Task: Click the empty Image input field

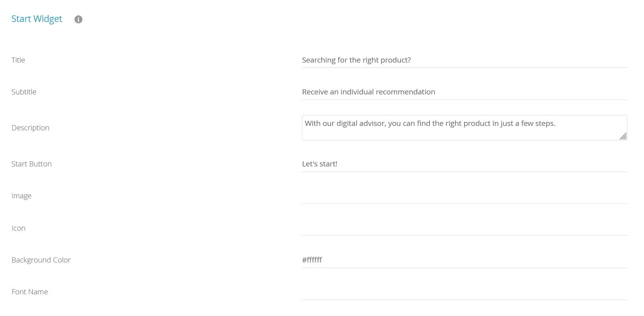Action: [x=464, y=196]
